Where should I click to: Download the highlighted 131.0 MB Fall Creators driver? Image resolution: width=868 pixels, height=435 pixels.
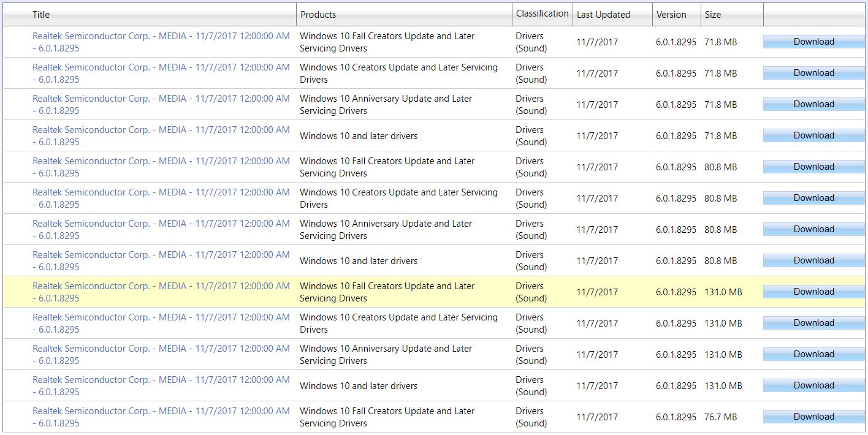pyautogui.click(x=813, y=292)
